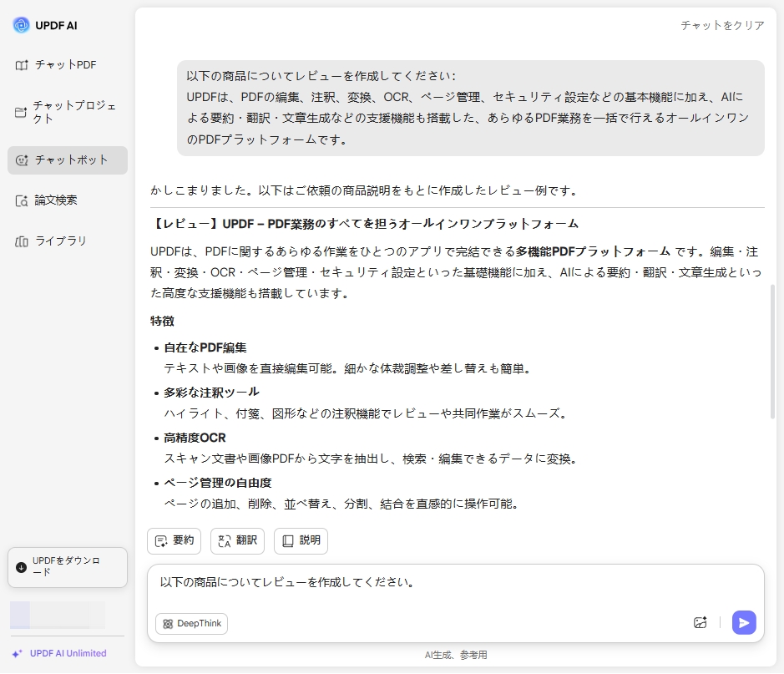
Task: Click the download arrow icon in UPDFをダウンロード
Action: point(21,567)
